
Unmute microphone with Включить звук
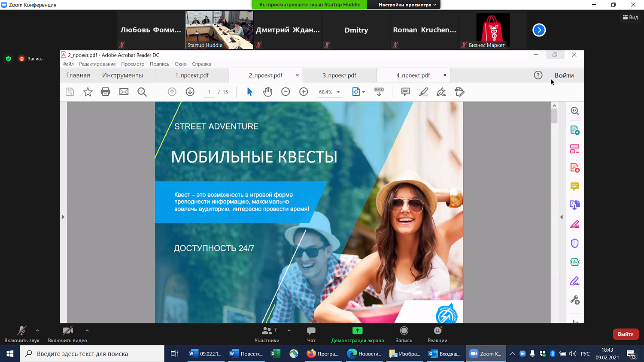pyautogui.click(x=22, y=334)
